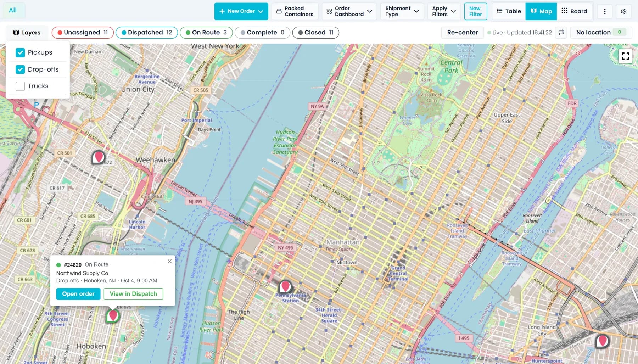
Task: Click the #24820 order number
Action: [73, 265]
